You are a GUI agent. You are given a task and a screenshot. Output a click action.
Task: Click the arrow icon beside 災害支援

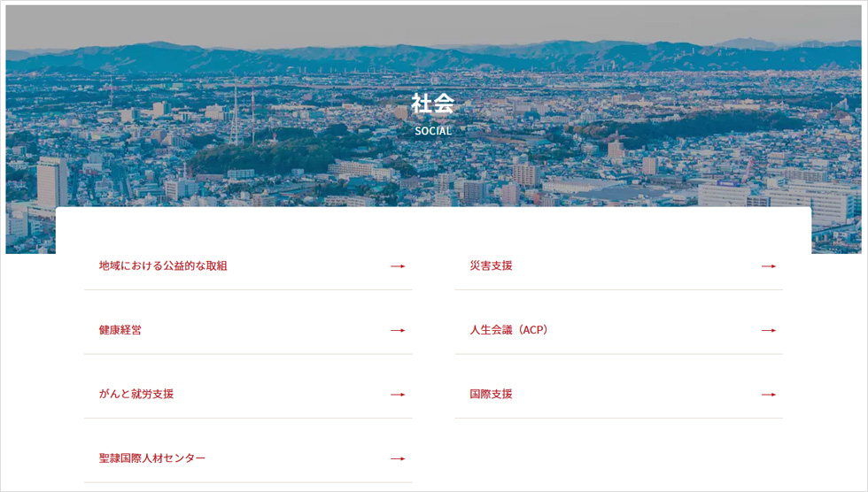tap(768, 266)
